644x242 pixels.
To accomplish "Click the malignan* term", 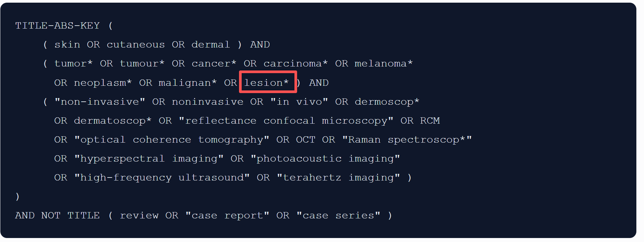I will click(x=188, y=83).
